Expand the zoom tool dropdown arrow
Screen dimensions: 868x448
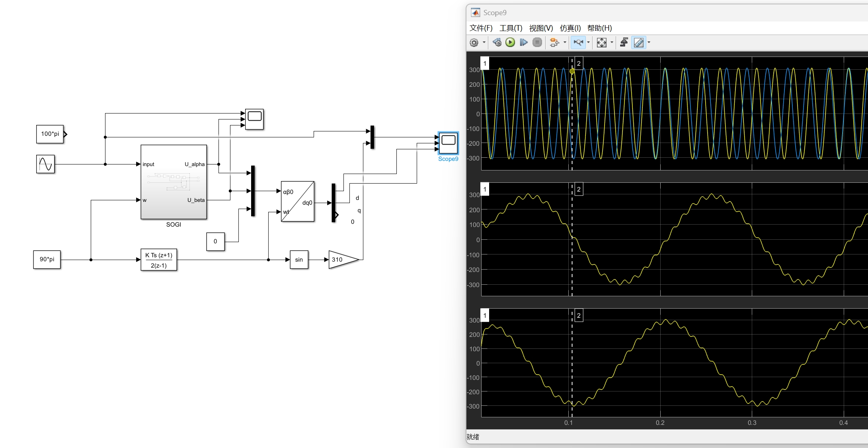pos(589,43)
